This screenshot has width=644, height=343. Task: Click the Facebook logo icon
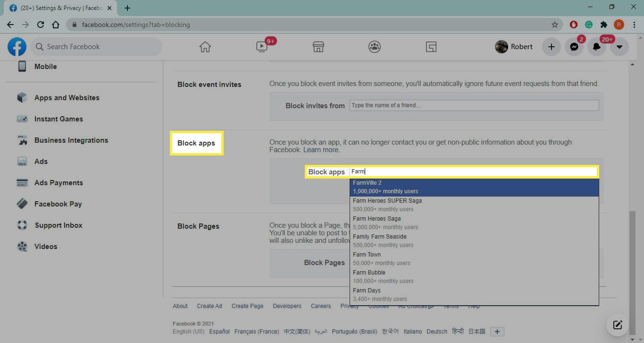click(17, 47)
